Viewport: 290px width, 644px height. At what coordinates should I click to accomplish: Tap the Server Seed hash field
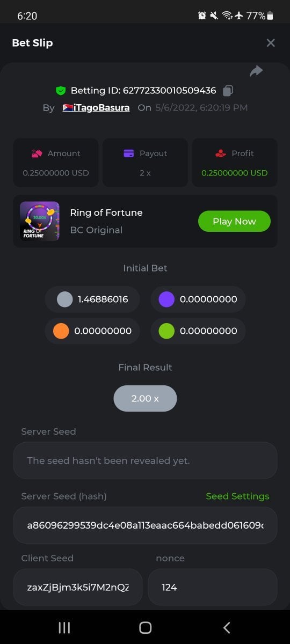point(145,525)
